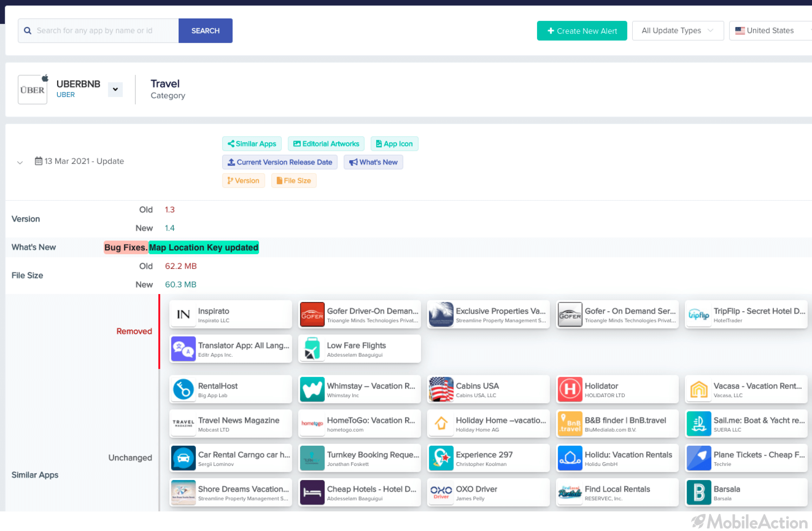Click the Car Rental Carngo icon
This screenshot has height=531, width=812.
tap(183, 458)
